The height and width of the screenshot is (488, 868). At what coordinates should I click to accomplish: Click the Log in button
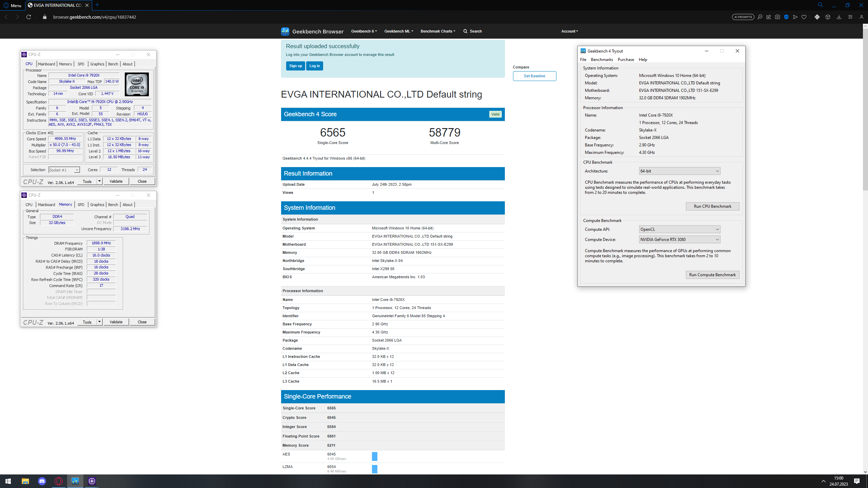tap(314, 66)
